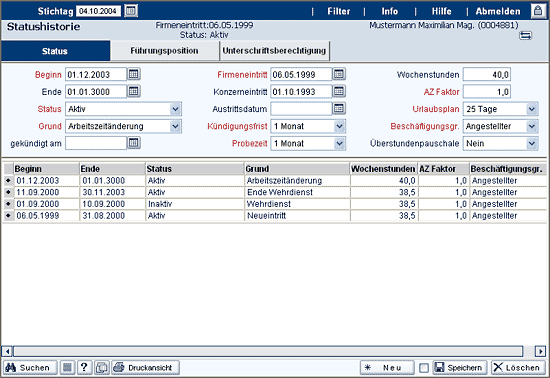Viewport: 550px width, 378px height.
Task: Open the Hilfe menu
Action: pos(441,11)
